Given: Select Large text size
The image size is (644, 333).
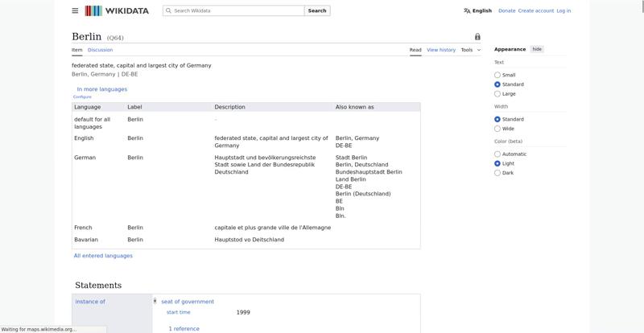Looking at the screenshot, I should coord(497,93).
